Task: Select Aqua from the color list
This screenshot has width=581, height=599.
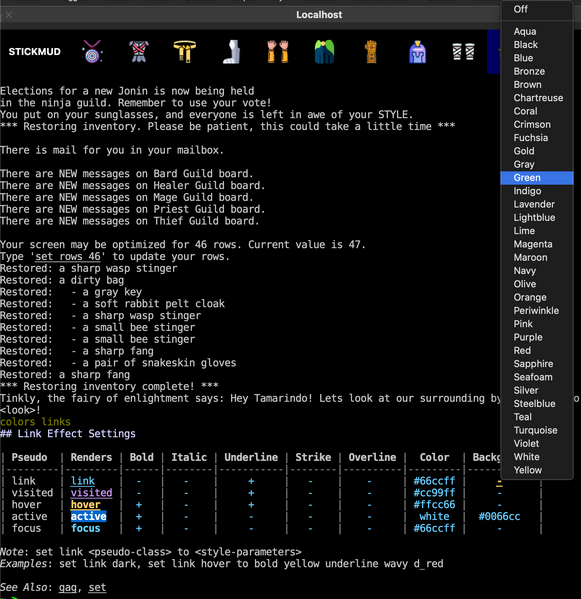Action: coord(537,31)
